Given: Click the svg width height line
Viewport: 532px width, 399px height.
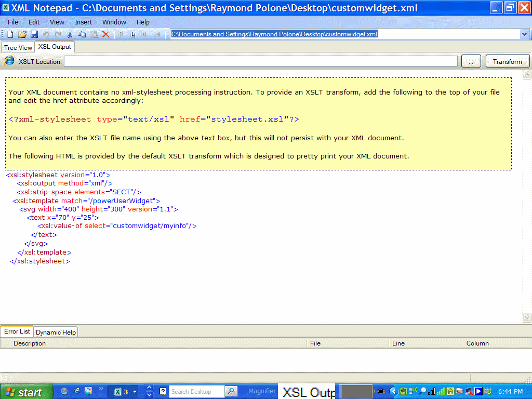Looking at the screenshot, I should coord(98,209).
